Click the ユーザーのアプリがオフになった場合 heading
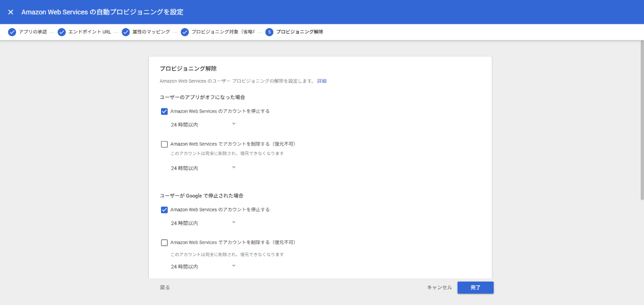This screenshot has width=644, height=305. click(202, 97)
